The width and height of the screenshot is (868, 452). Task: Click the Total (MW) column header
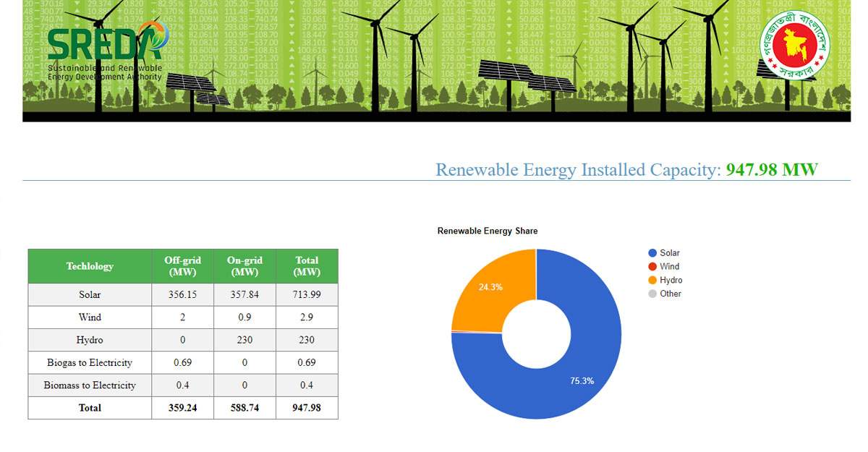(307, 266)
